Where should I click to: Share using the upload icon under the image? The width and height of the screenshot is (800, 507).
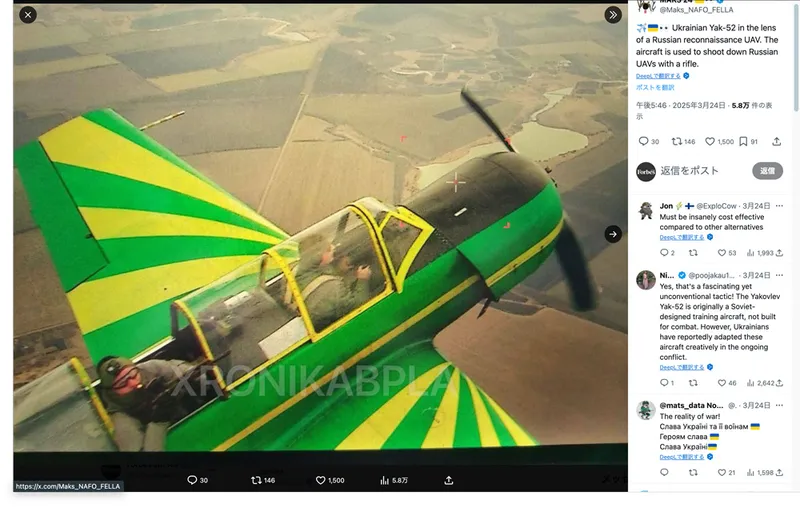[448, 480]
